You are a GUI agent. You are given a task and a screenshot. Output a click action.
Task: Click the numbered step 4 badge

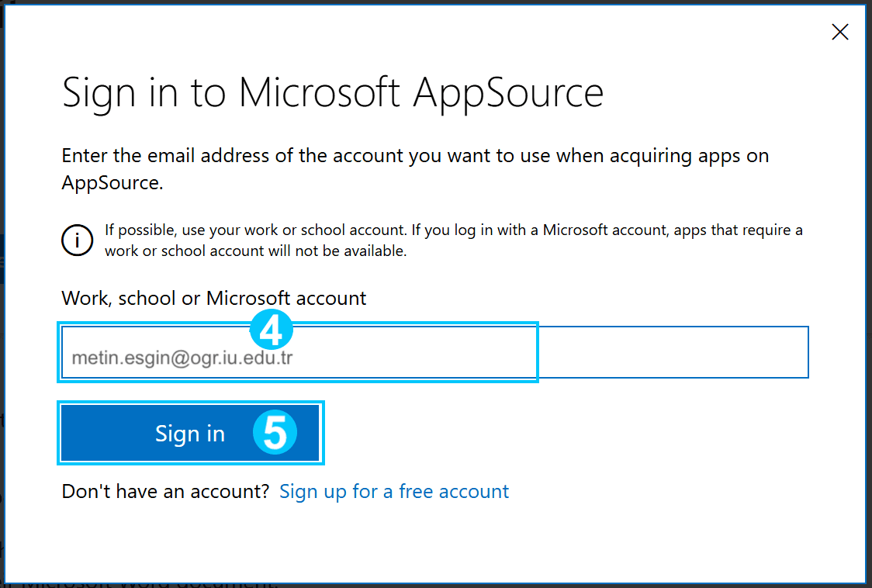click(x=272, y=330)
